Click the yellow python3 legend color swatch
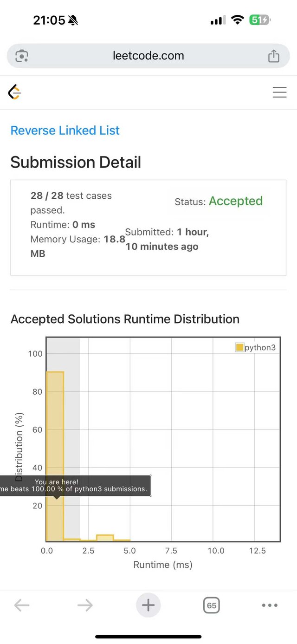This screenshot has height=644, width=297. (240, 347)
